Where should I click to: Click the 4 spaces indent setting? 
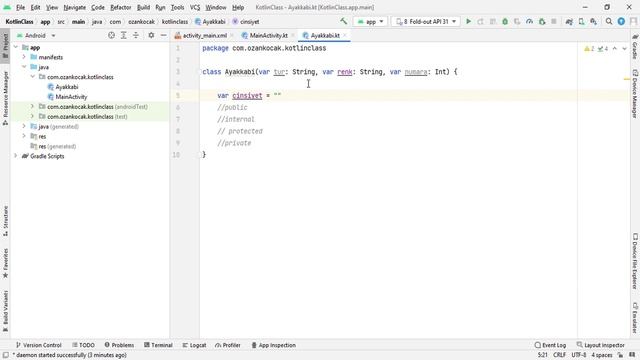(602, 355)
